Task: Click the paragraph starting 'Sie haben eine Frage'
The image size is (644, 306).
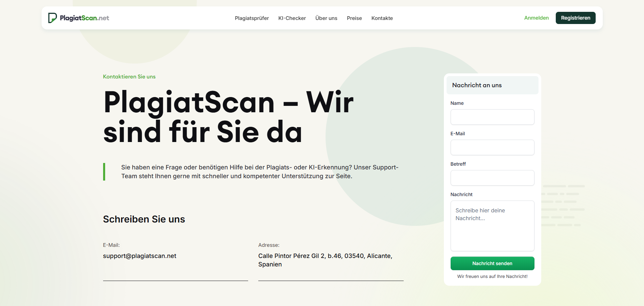Action: 260,172
